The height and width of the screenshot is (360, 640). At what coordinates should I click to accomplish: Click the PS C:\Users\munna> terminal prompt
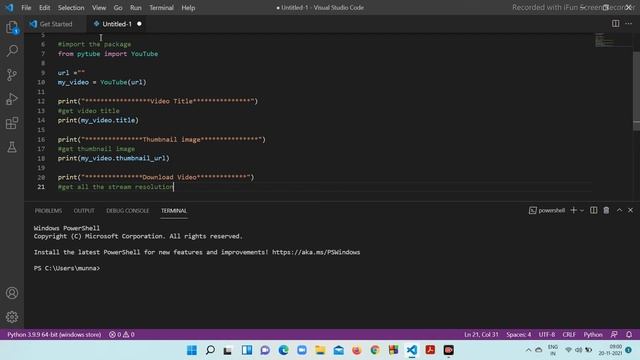pyautogui.click(x=67, y=268)
